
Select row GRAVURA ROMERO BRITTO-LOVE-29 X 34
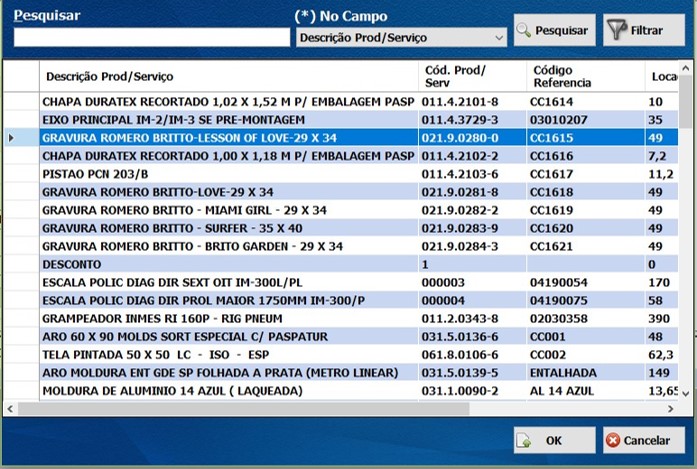click(358, 192)
